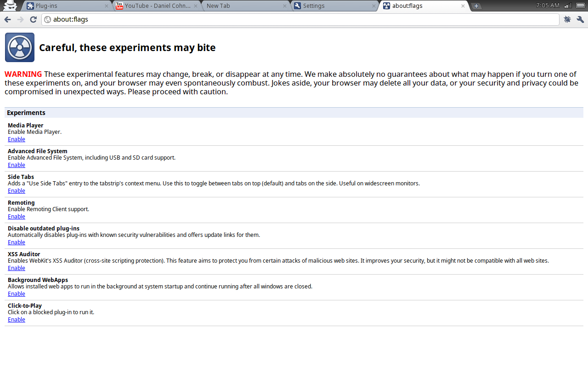Click the network signal status icon
The width and height of the screenshot is (588, 368).
pyautogui.click(x=568, y=6)
